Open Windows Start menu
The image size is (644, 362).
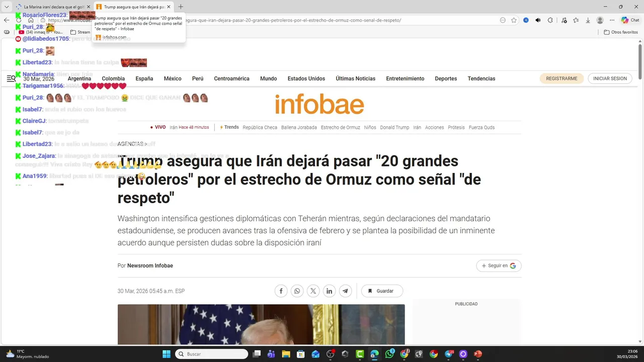[x=167, y=354]
